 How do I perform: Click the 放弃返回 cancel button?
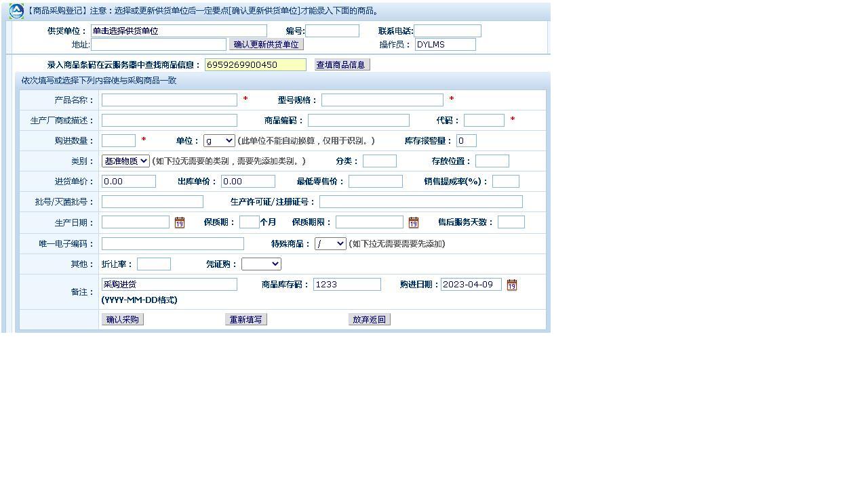(x=369, y=319)
